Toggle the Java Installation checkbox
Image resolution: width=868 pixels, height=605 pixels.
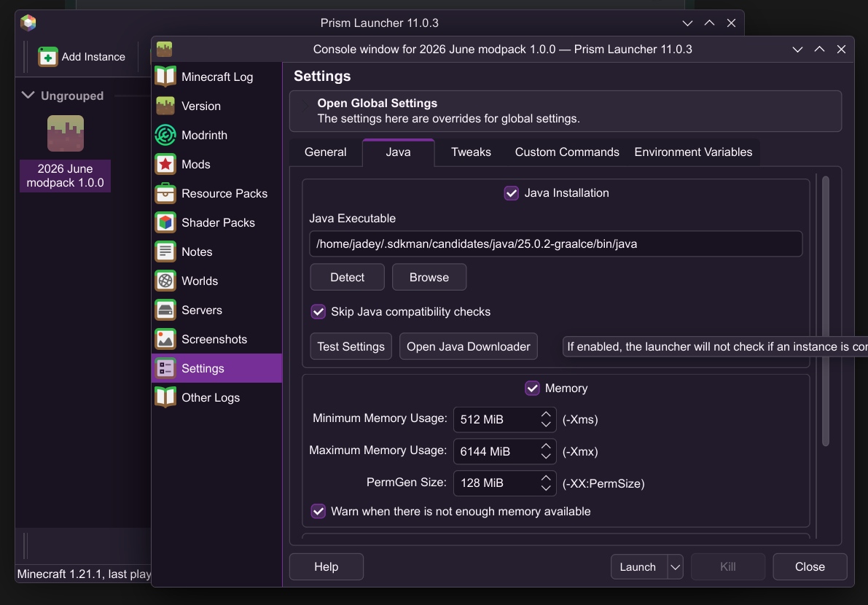511,193
